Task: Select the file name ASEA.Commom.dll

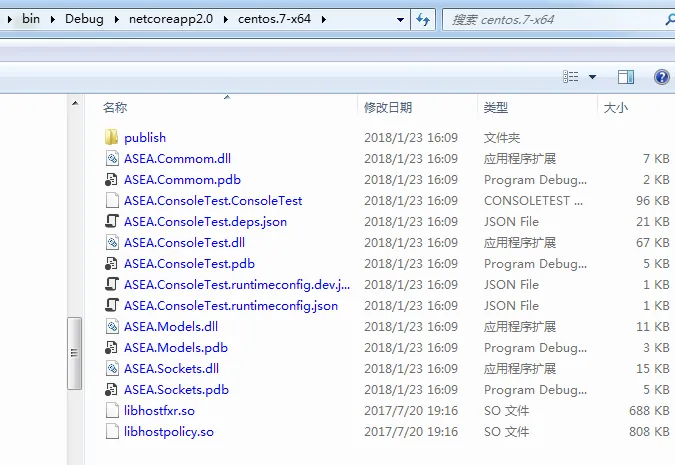Action: pyautogui.click(x=177, y=158)
